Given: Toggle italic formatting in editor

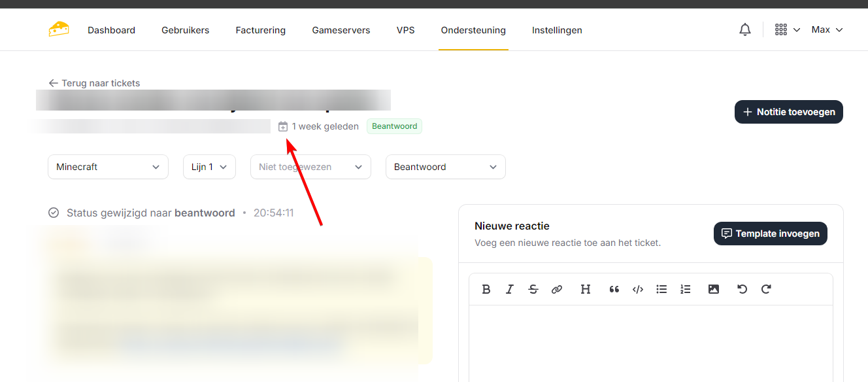Looking at the screenshot, I should click(x=510, y=289).
